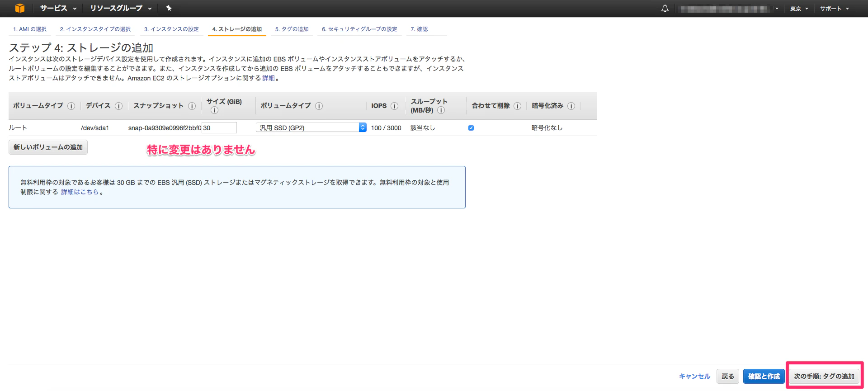Viewport: 868px width, 391px height.
Task: Open the サポート dropdown
Action: coord(835,9)
